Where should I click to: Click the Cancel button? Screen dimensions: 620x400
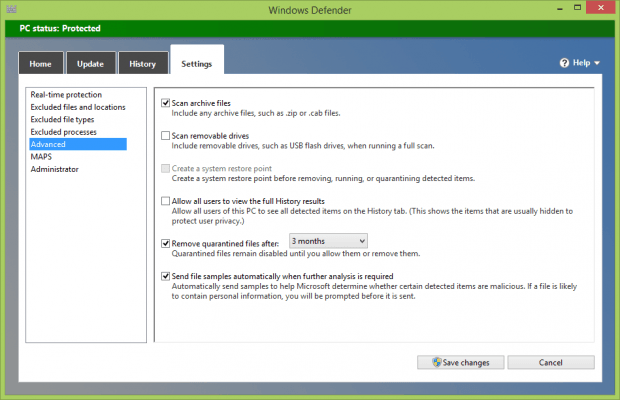pos(551,362)
